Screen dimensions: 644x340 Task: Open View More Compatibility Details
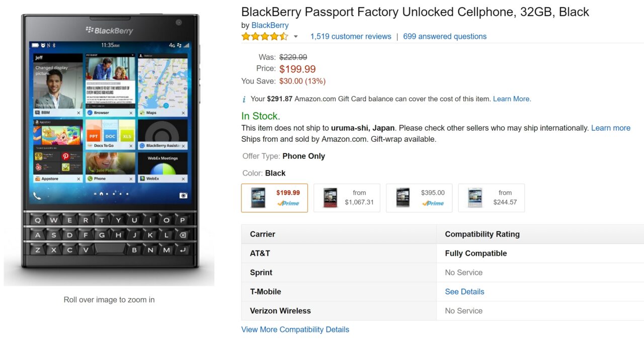(295, 330)
